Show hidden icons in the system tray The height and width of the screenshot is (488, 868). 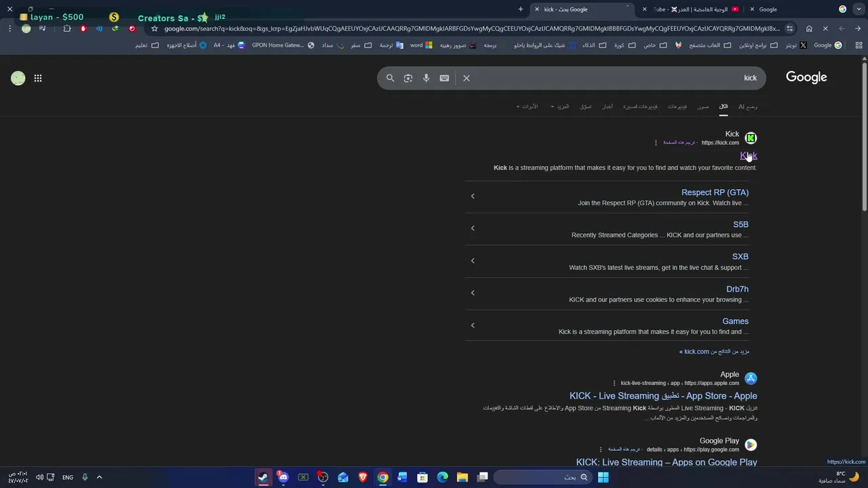tap(99, 477)
